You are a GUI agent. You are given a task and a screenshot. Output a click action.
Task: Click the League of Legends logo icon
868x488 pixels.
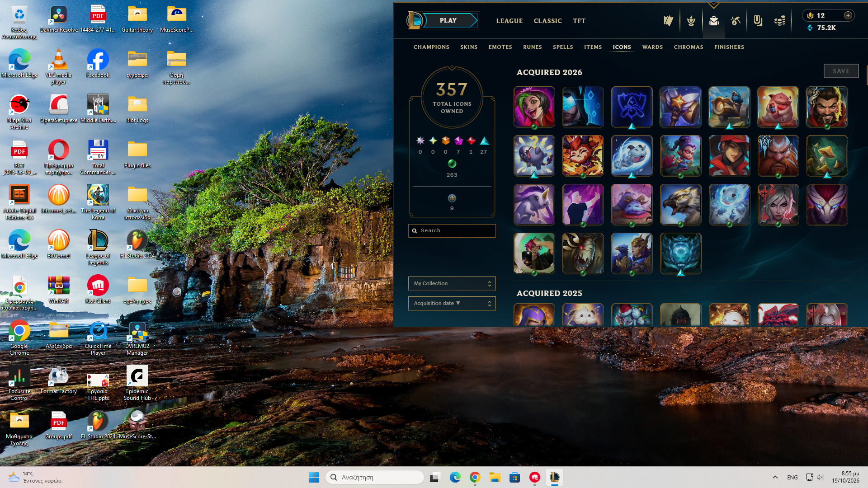pos(415,20)
